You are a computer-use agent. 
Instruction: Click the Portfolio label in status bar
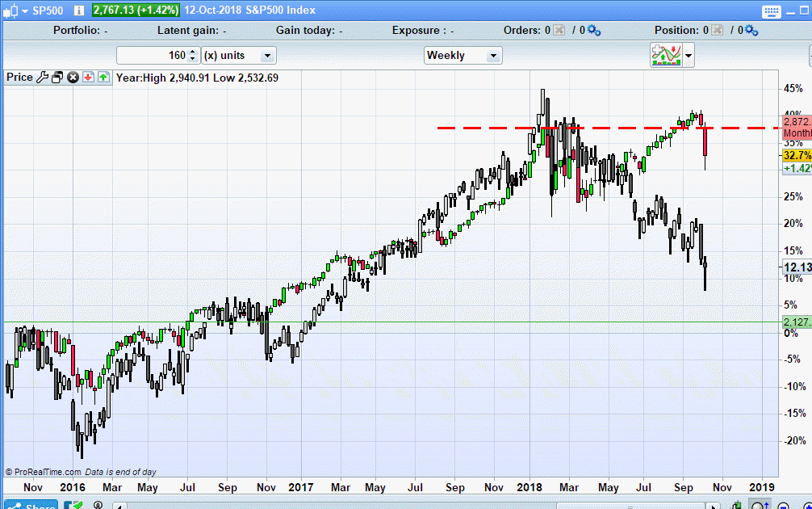click(76, 30)
